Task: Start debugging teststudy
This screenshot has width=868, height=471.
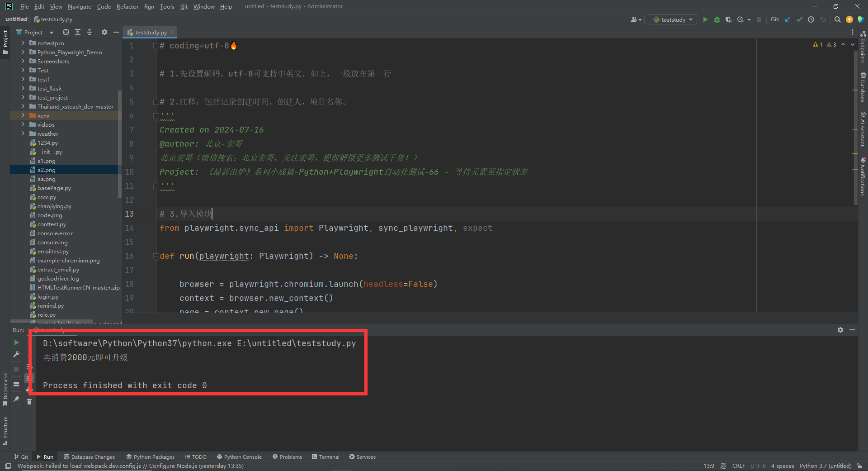Action: click(717, 19)
